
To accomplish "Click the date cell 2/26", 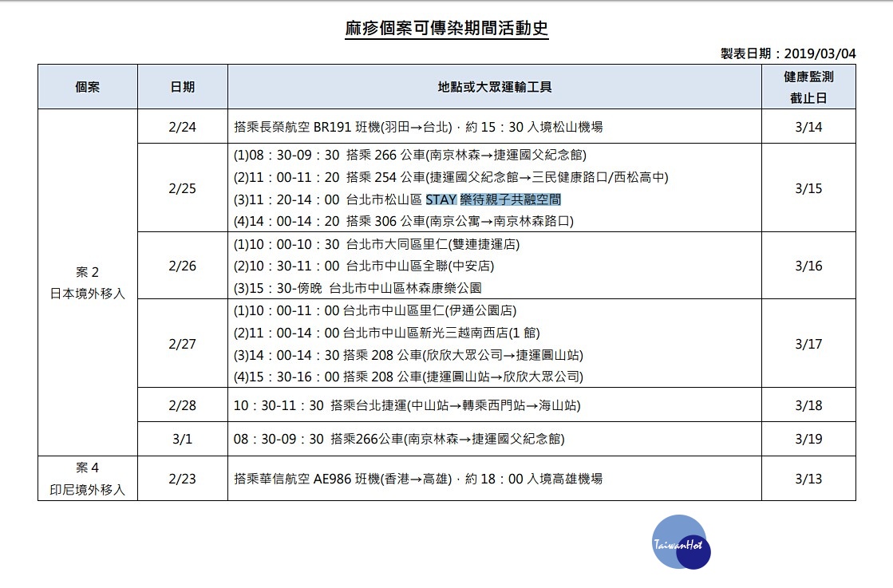I will coord(182,265).
